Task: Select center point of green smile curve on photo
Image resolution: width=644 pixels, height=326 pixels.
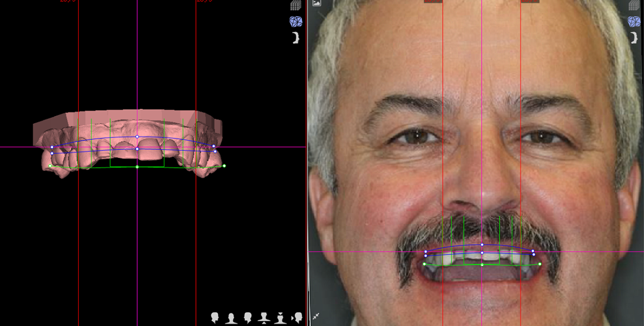Action: 482,265
